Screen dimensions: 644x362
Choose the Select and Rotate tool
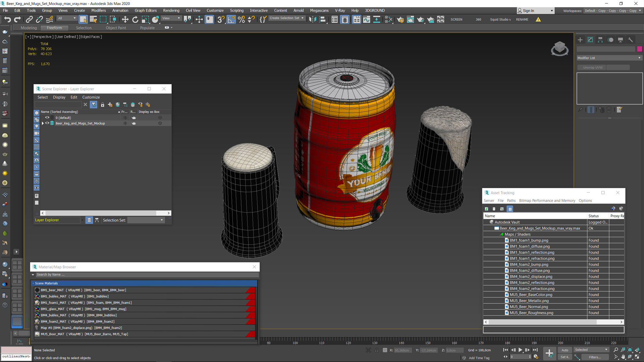point(135,19)
